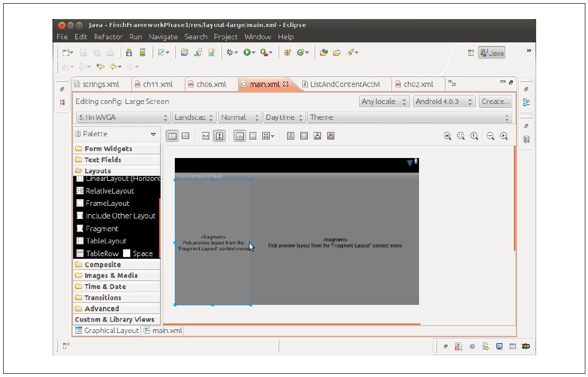Click the Zoom Out magnifier icon

point(491,136)
